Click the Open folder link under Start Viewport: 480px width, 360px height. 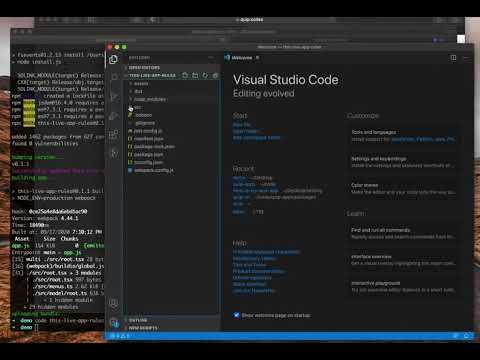[246, 131]
